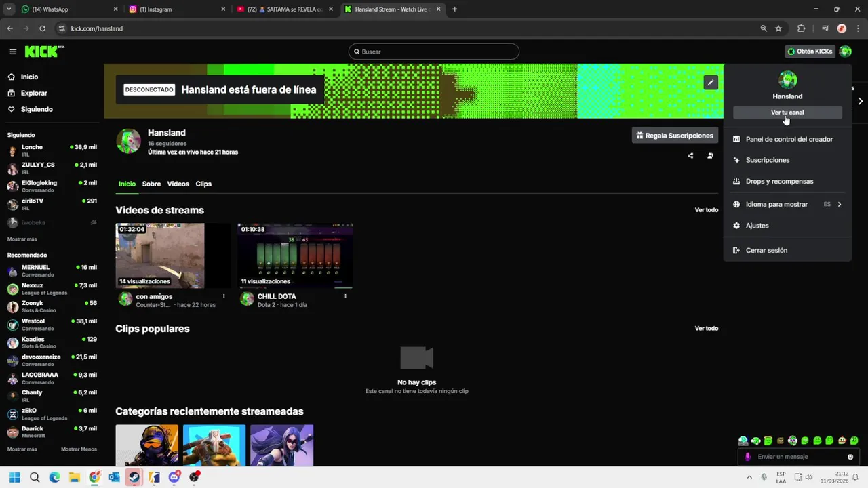
Task: Expand 'Idioma para mostrar' language submenu
Action: (x=787, y=204)
